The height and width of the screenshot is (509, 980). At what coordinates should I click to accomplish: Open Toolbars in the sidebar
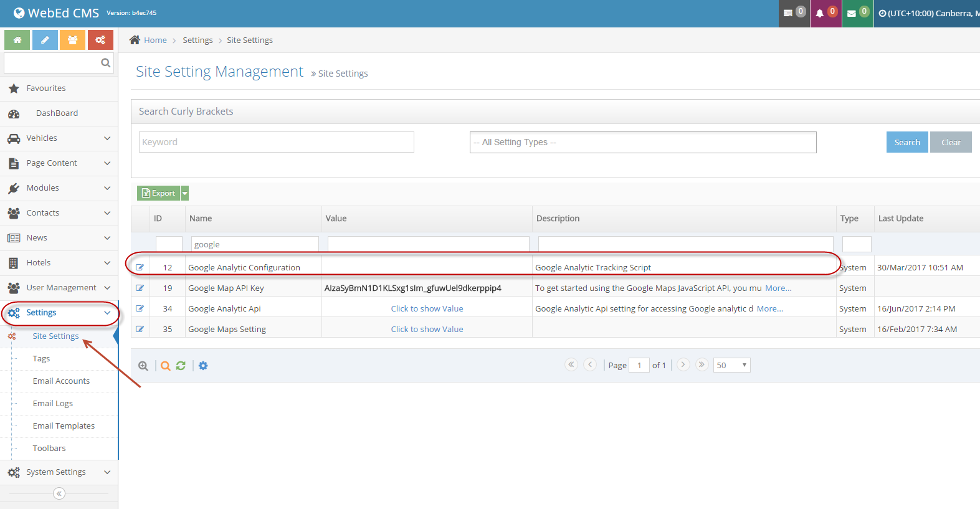[x=49, y=449]
